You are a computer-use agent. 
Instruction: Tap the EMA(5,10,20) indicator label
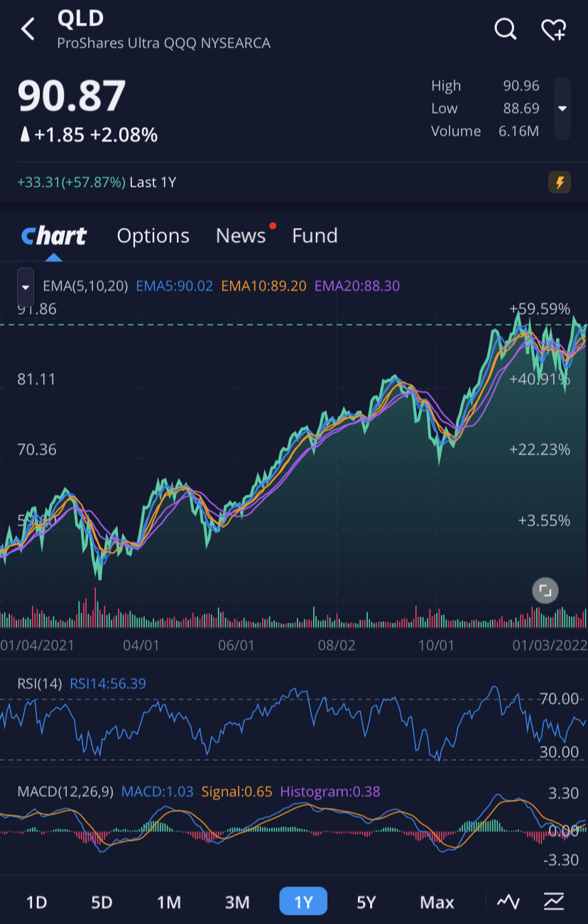pyautogui.click(x=85, y=286)
